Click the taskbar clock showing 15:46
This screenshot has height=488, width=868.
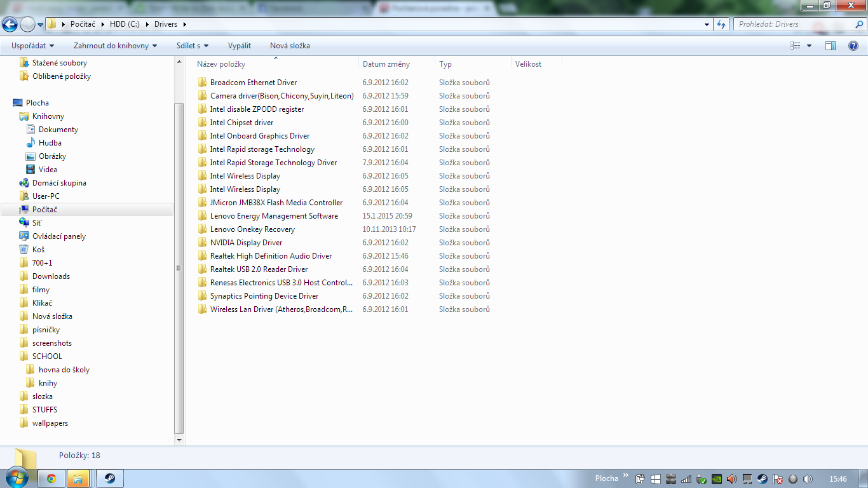click(x=838, y=478)
